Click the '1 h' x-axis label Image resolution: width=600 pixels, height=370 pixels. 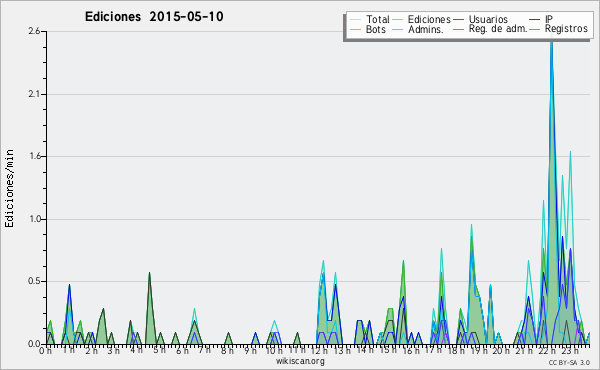(x=68, y=350)
